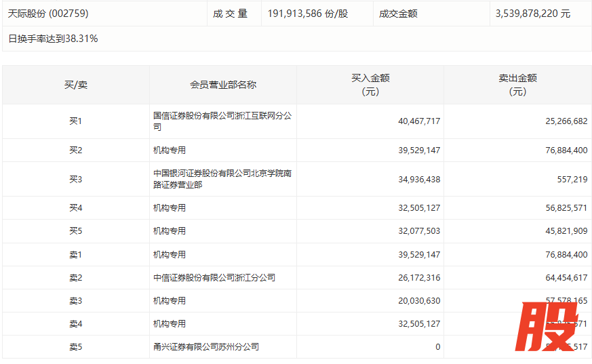The width and height of the screenshot is (592, 364).
Task: Click the 天际股份 (002759) stock name
Action: click(48, 14)
